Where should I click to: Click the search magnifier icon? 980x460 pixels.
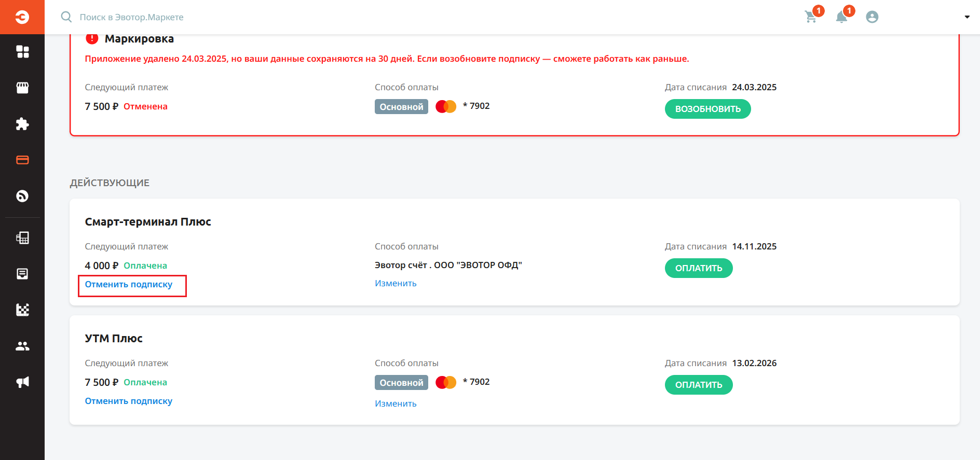coord(66,17)
